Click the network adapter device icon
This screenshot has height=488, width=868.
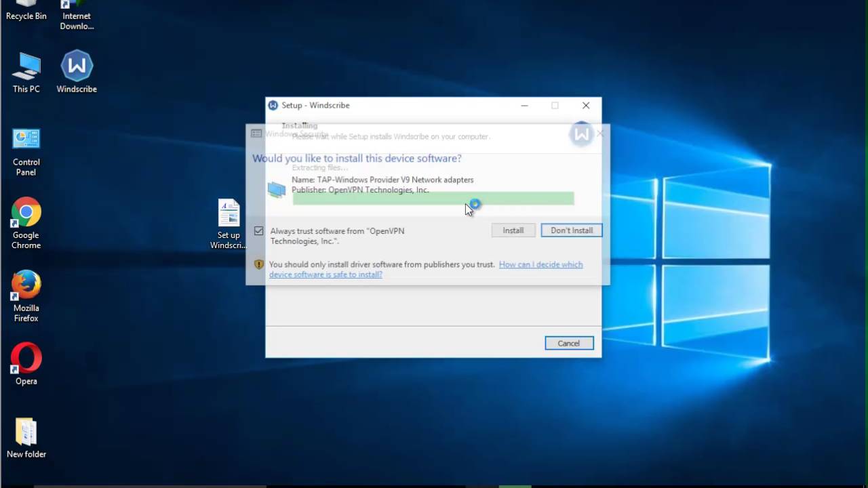point(277,189)
